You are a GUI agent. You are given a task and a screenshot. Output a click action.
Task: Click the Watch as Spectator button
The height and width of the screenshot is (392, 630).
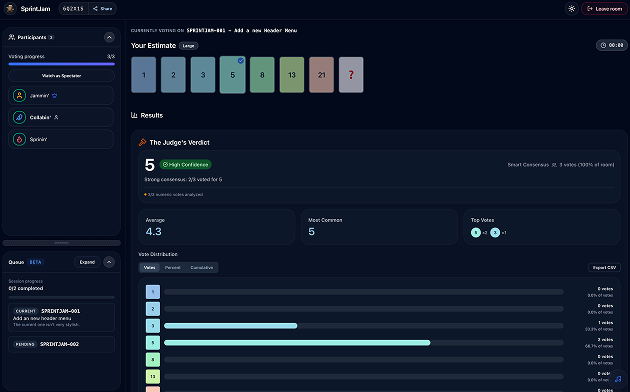click(61, 76)
